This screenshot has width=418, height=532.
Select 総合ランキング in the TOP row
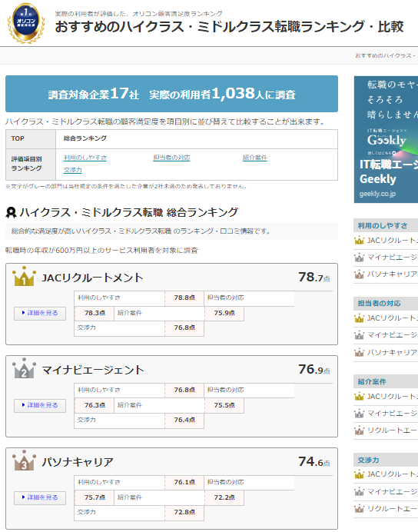click(85, 138)
